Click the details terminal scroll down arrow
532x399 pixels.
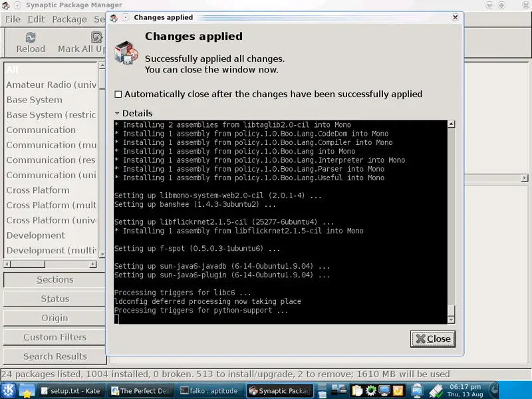pyautogui.click(x=452, y=320)
